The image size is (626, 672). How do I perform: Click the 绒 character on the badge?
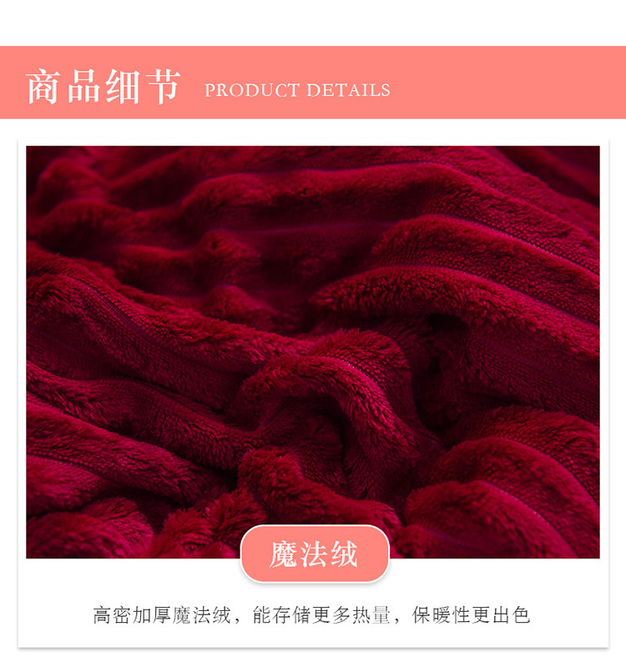click(x=343, y=554)
